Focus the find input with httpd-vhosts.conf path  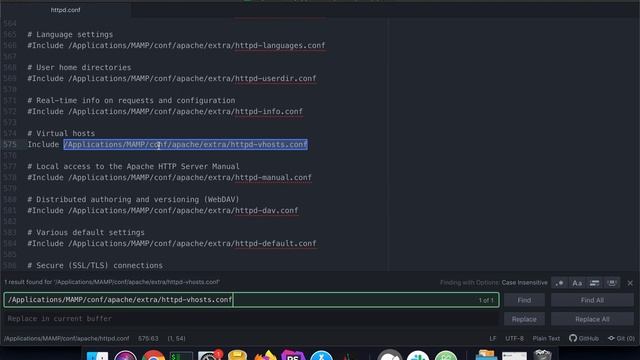[251, 300]
